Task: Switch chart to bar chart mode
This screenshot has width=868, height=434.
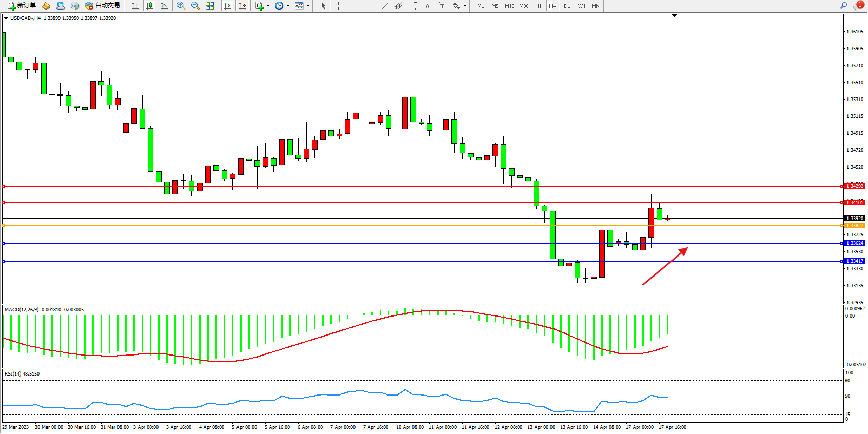Action: (x=135, y=6)
